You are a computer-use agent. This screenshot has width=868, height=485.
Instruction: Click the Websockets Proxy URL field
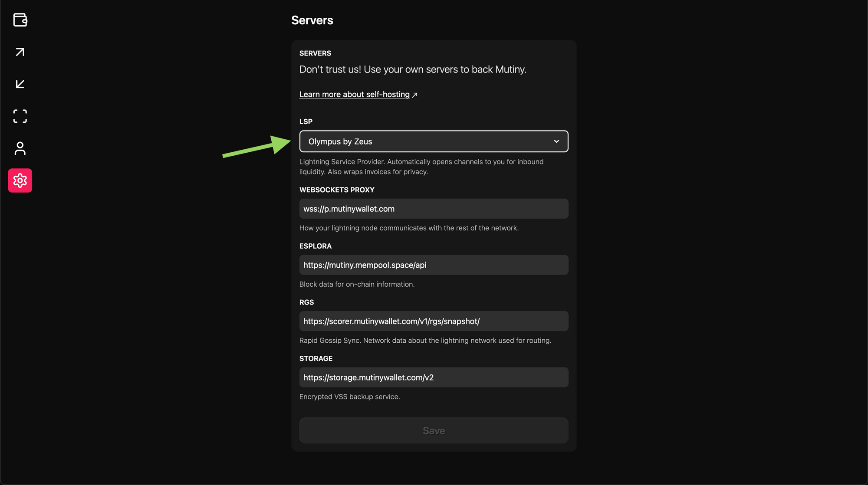pyautogui.click(x=433, y=209)
